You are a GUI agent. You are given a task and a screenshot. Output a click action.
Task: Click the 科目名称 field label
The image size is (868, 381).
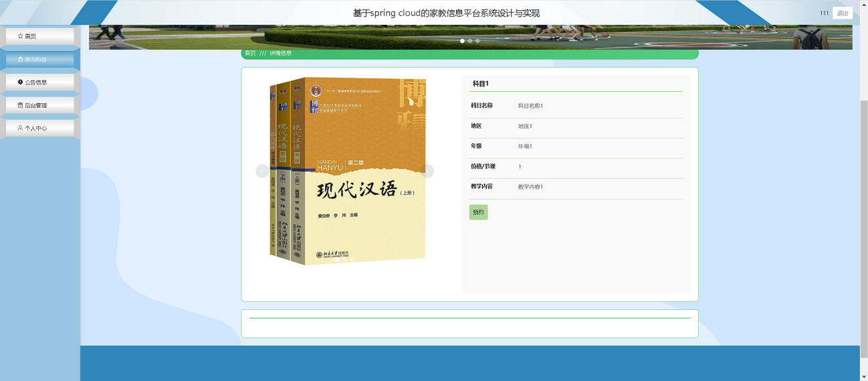[x=481, y=105]
